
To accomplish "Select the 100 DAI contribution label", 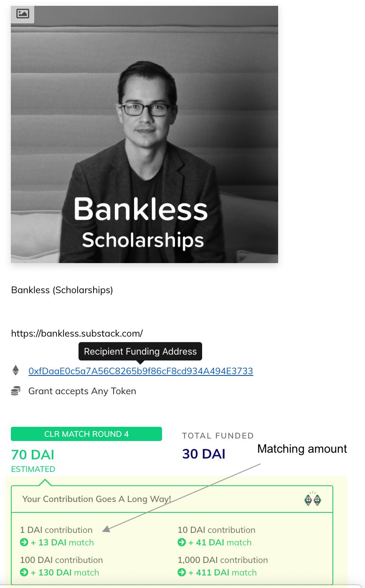I will tap(61, 560).
